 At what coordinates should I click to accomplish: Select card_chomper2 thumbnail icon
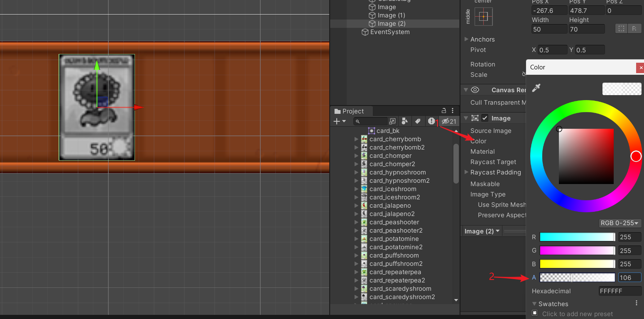tap(364, 164)
